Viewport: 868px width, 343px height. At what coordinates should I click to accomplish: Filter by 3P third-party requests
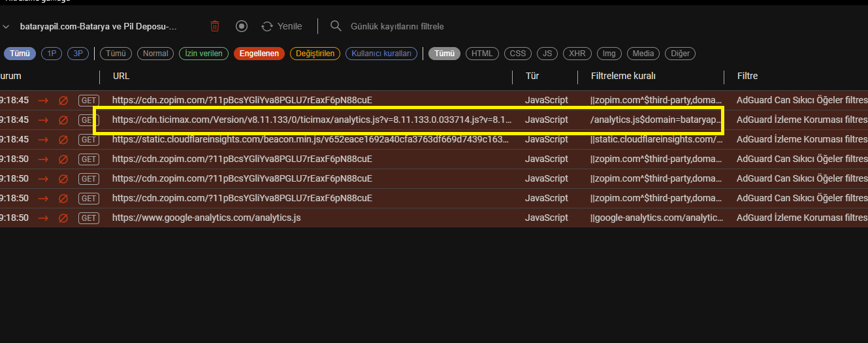pos(78,54)
